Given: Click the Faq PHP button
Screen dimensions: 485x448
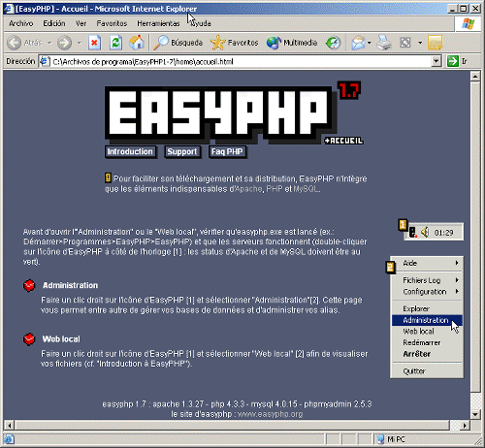Looking at the screenshot, I should 227,151.
